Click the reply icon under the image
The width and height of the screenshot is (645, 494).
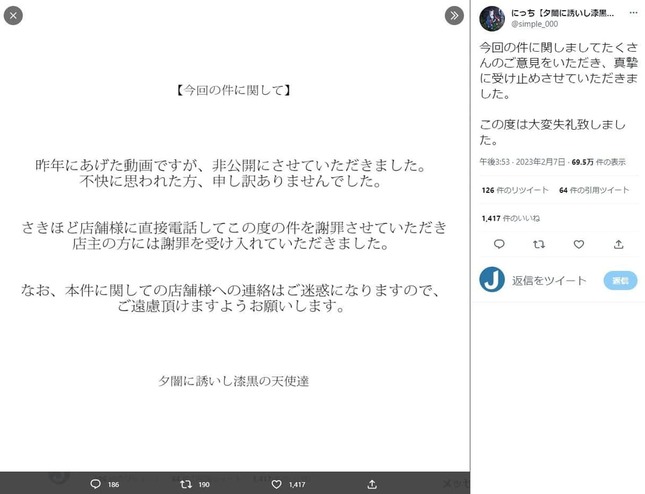pos(95,484)
